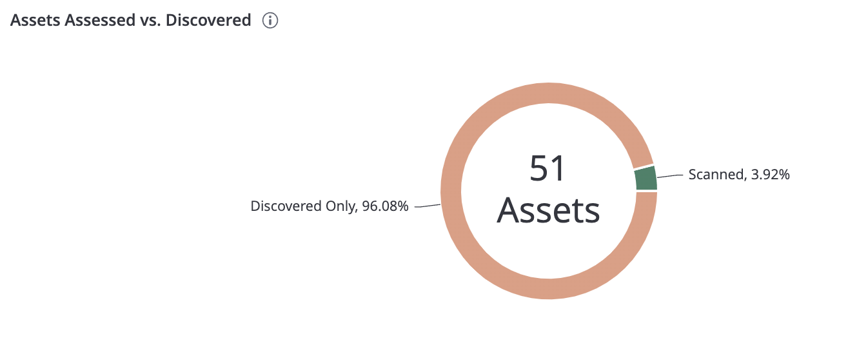Click the leader line pointing to Scanned
Screen dimensions: 868x356
coord(670,175)
